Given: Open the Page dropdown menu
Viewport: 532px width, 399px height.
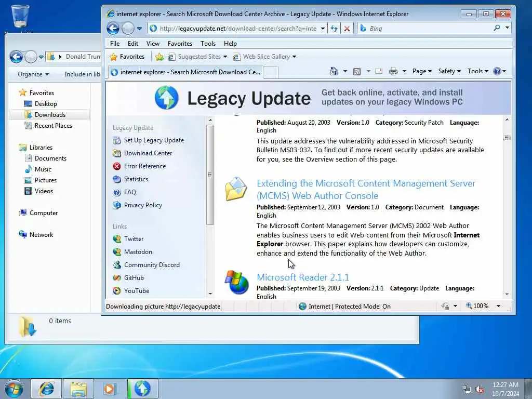Looking at the screenshot, I should point(422,71).
